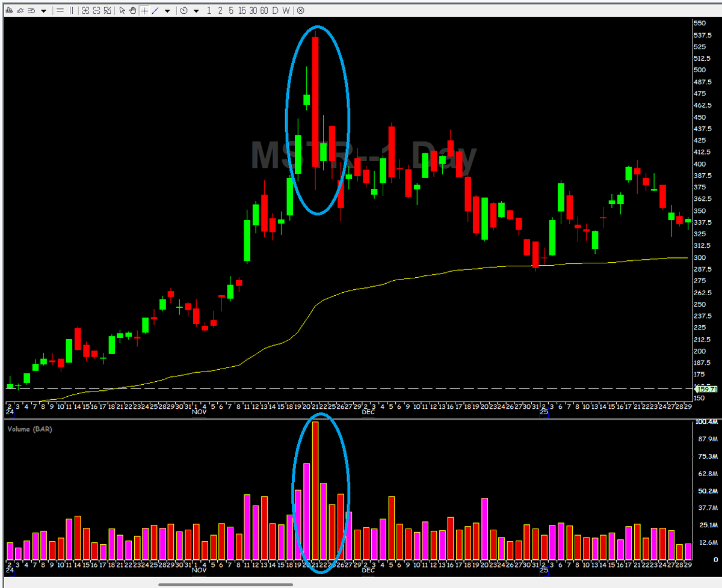Open the chart type dropdown arrow
The image size is (722, 588).
[x=43, y=10]
